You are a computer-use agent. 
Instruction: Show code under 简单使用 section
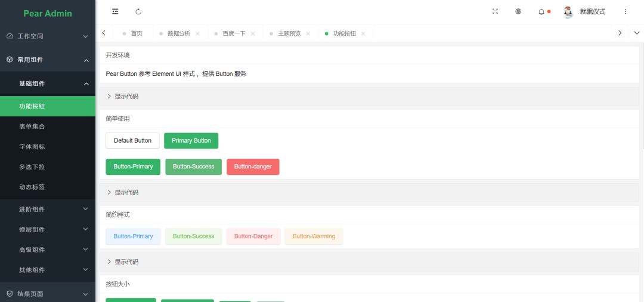click(369, 192)
